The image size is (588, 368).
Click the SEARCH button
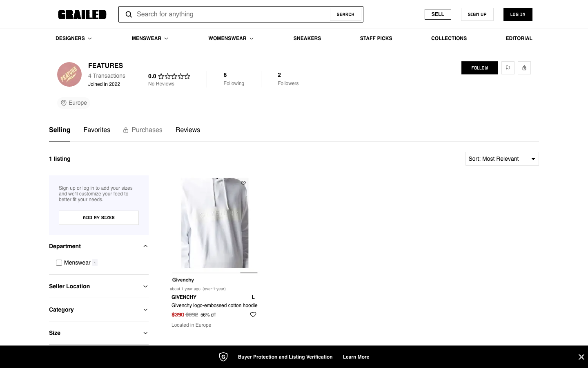click(345, 14)
